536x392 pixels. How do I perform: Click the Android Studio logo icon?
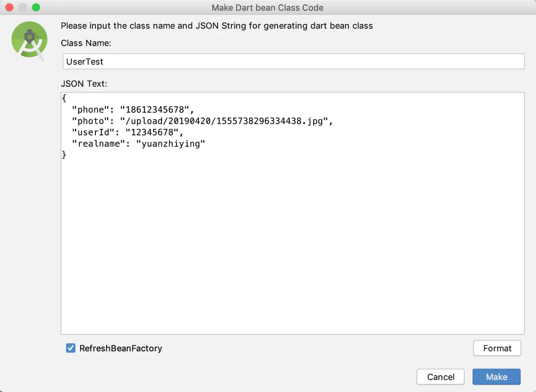pos(29,40)
